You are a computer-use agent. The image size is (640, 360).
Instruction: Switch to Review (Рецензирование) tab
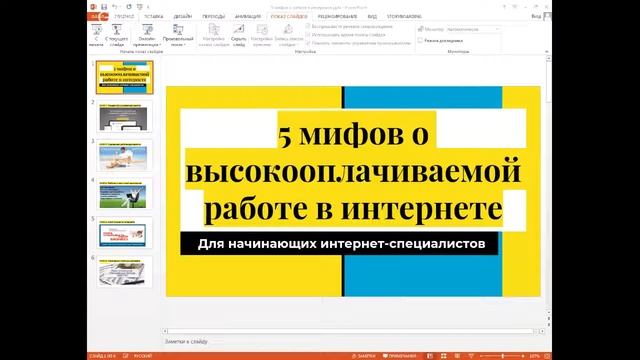point(337,16)
